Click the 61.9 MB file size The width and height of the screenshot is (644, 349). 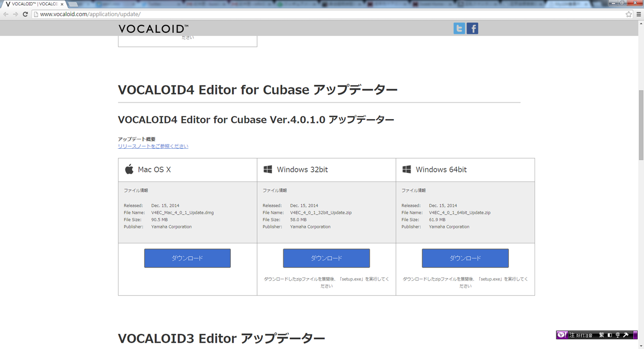[437, 220]
